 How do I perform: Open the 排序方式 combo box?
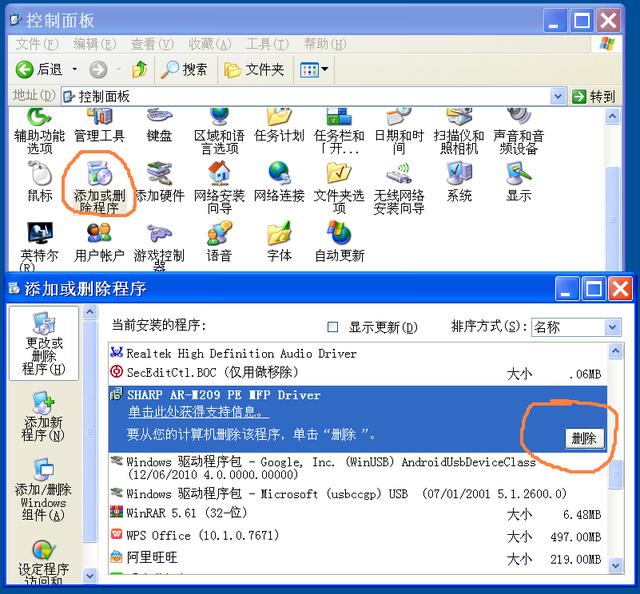click(x=576, y=327)
